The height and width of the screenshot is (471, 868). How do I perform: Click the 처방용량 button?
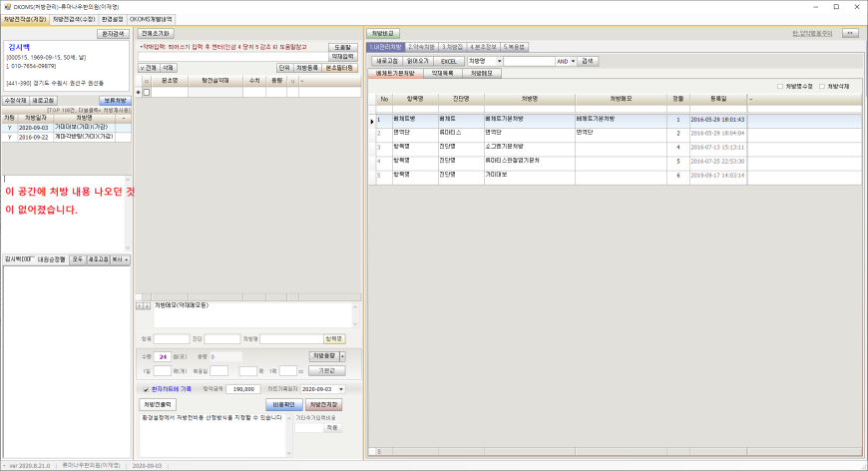pos(324,356)
